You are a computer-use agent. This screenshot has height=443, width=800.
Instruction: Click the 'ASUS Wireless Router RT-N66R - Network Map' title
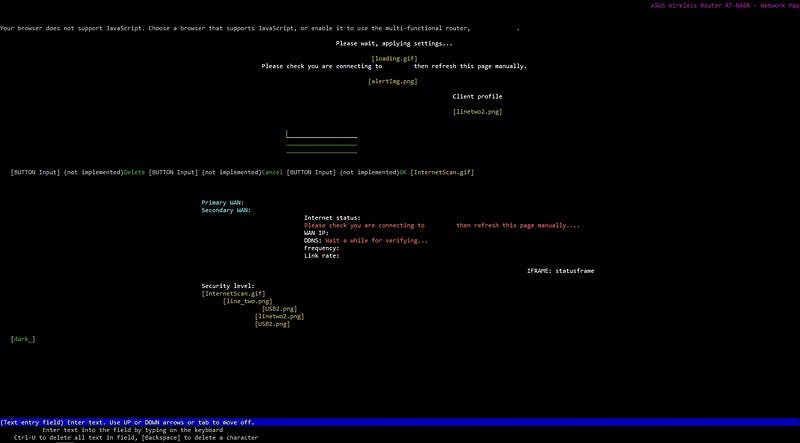coord(725,6)
